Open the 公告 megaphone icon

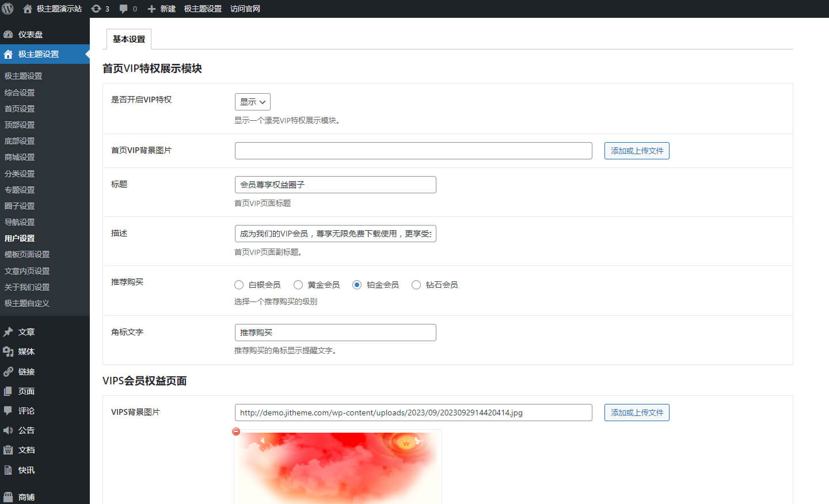click(8, 430)
